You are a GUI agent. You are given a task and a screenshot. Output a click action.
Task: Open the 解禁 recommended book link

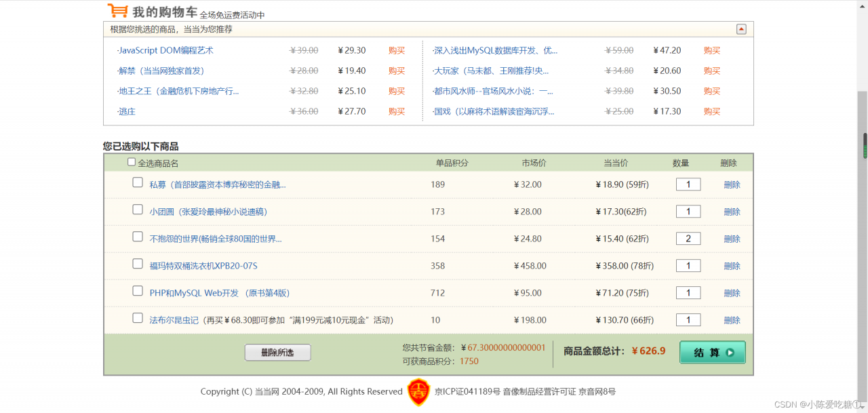pyautogui.click(x=161, y=71)
